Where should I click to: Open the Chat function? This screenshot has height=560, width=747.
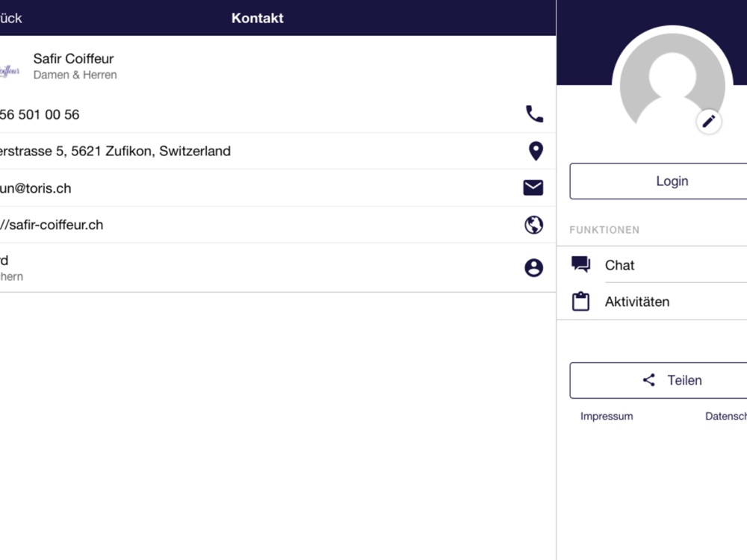(651, 265)
